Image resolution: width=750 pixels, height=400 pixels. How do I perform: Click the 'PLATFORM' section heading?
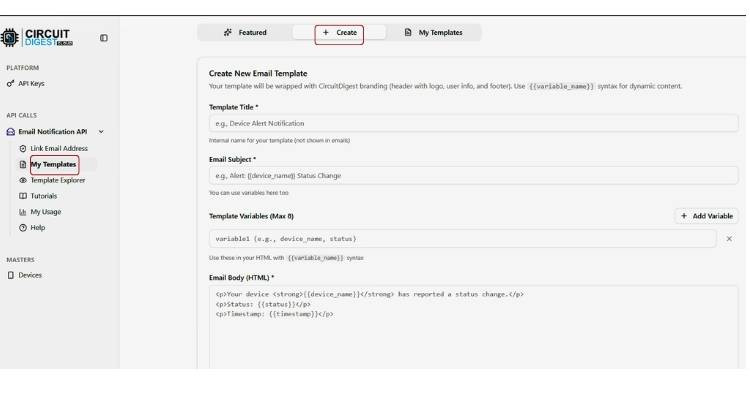(x=22, y=68)
